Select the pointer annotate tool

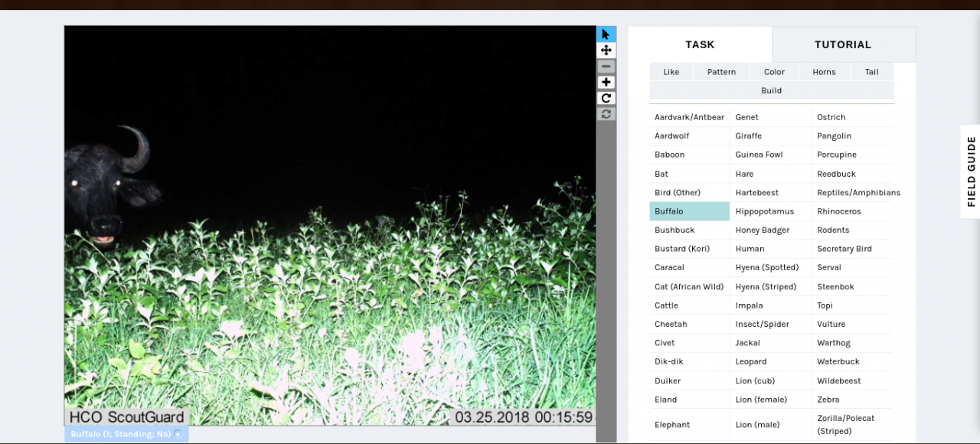coord(606,34)
